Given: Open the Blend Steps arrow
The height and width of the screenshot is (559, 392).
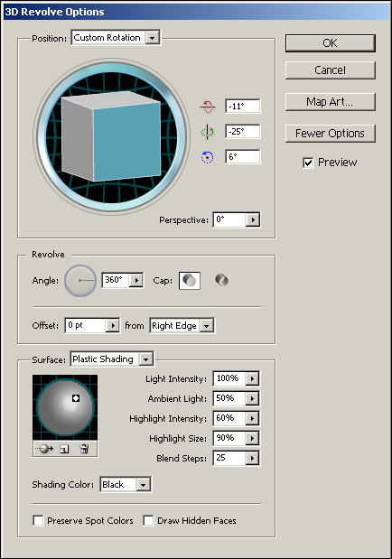Looking at the screenshot, I should click(x=252, y=458).
